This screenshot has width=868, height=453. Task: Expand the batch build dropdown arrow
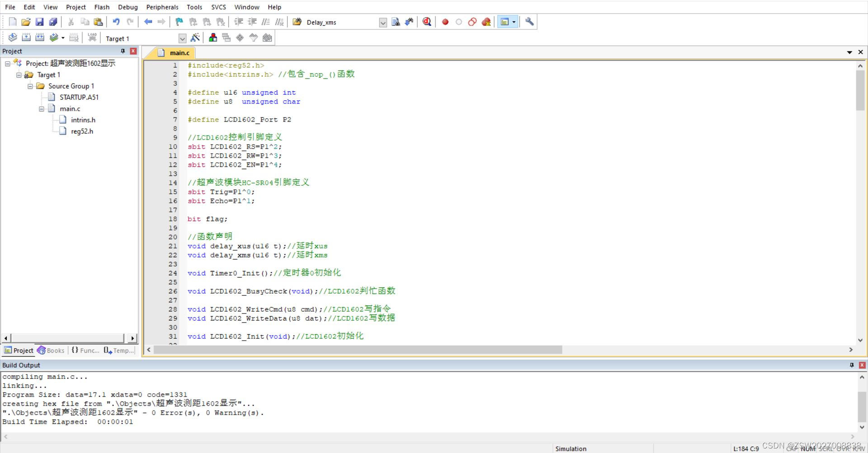63,38
